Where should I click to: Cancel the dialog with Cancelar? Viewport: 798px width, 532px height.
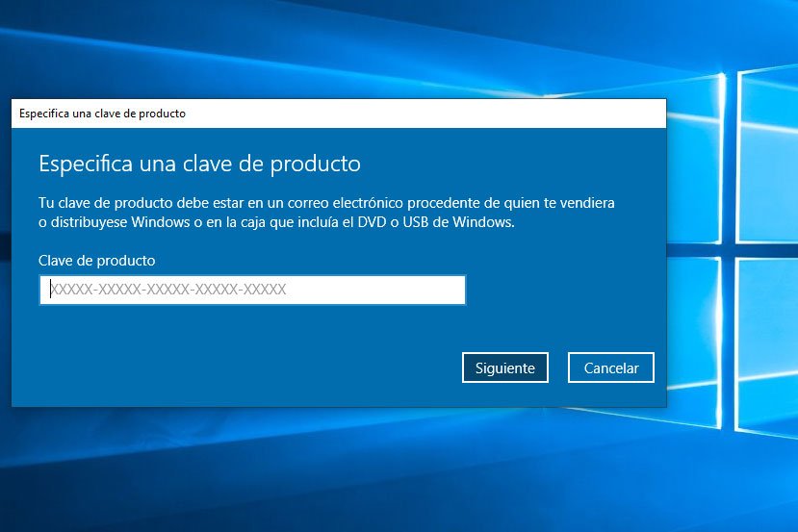tap(610, 367)
